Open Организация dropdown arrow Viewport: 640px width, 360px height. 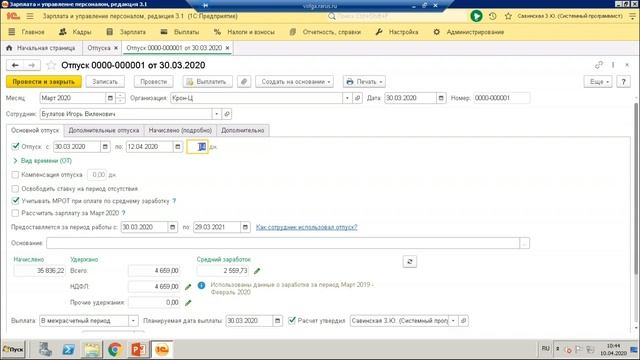347,98
